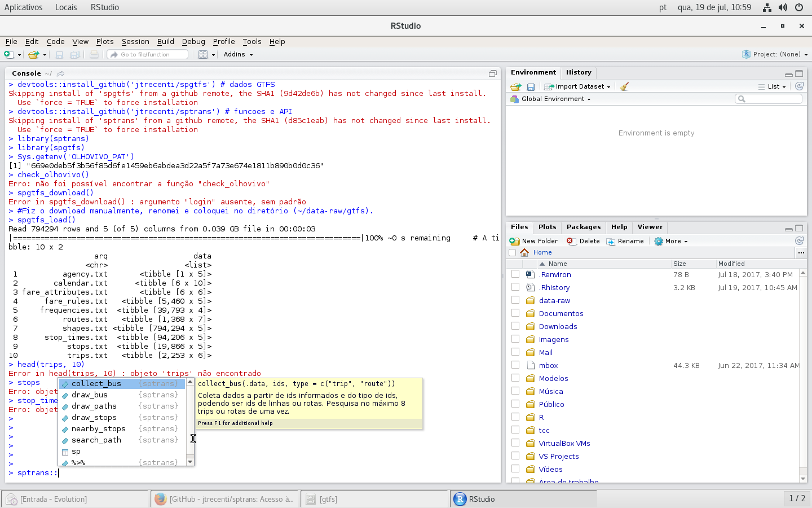Click the Project R cube icon
This screenshot has width=812, height=508.
click(746, 54)
